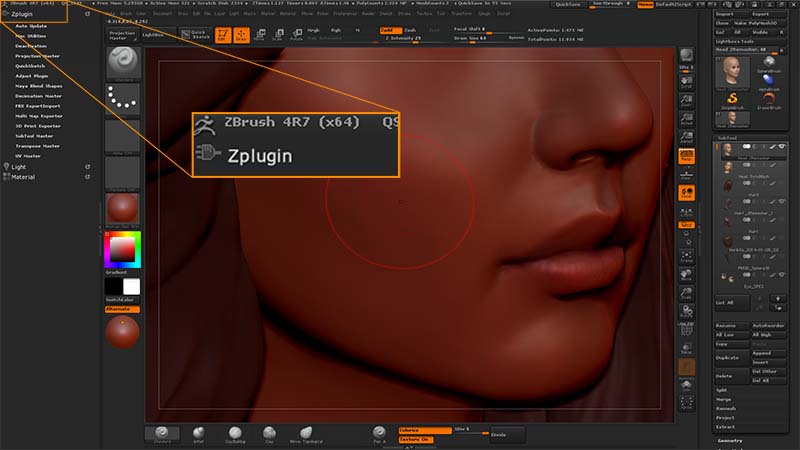The height and width of the screenshot is (450, 800).
Task: Expand the Decimation Master sub-palette
Action: point(38,96)
